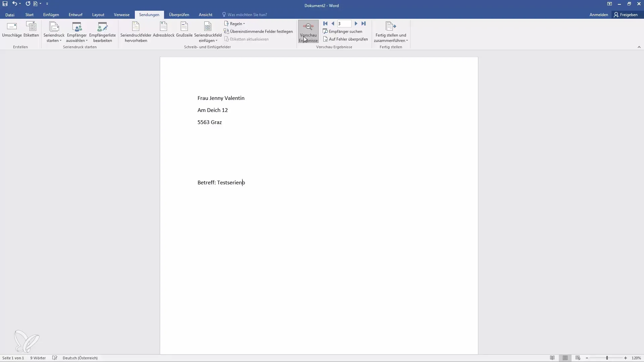Image resolution: width=644 pixels, height=362 pixels.
Task: Click the record number field
Action: pos(344,24)
